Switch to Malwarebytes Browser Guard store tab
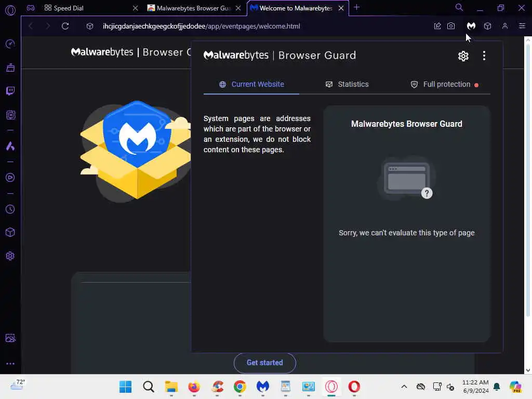Image resolution: width=532 pixels, height=399 pixels. pyautogui.click(x=193, y=8)
